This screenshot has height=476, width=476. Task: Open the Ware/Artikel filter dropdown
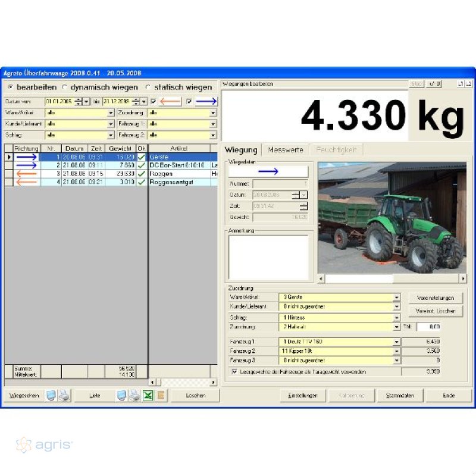[111, 112]
